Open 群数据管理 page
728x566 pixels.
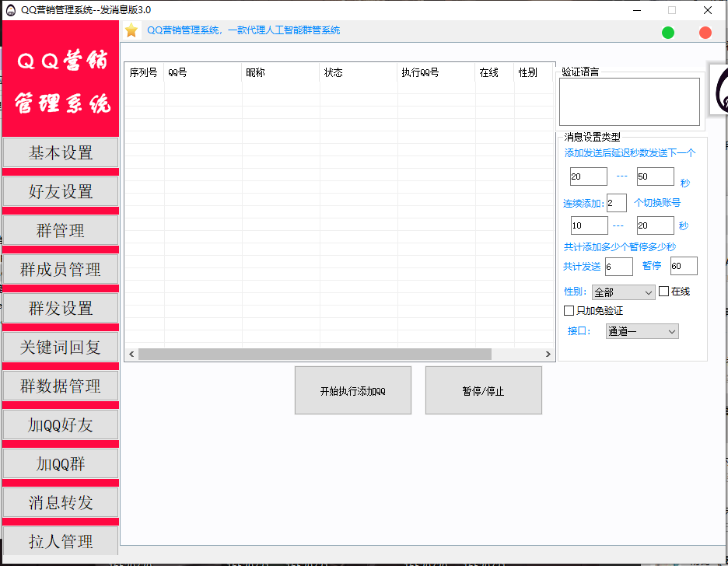(61, 386)
